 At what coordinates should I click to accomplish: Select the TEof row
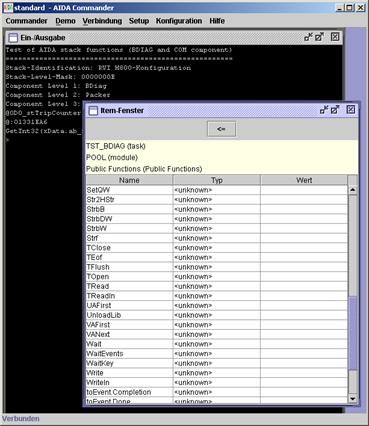pyautogui.click(x=217, y=257)
